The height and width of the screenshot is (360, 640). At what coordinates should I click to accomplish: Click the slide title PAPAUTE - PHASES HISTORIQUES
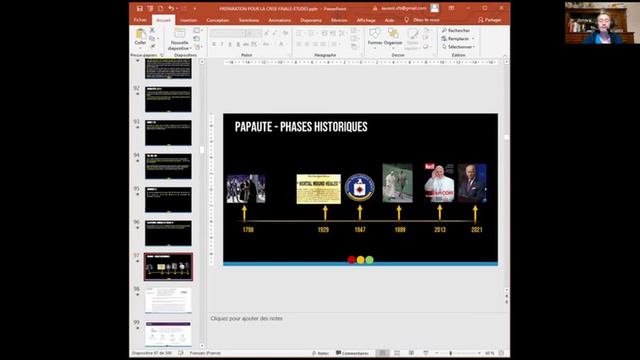point(301,127)
